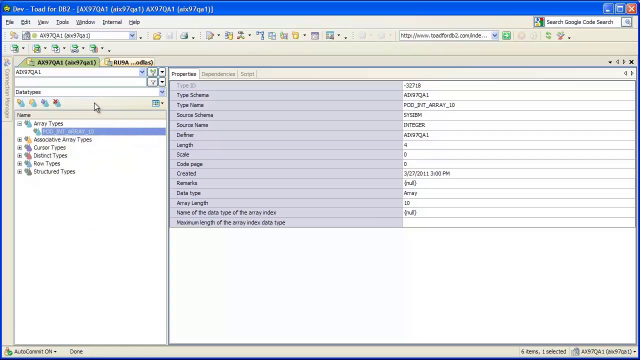Switch to the Script tab
The height and width of the screenshot is (360, 640).
pyautogui.click(x=247, y=74)
